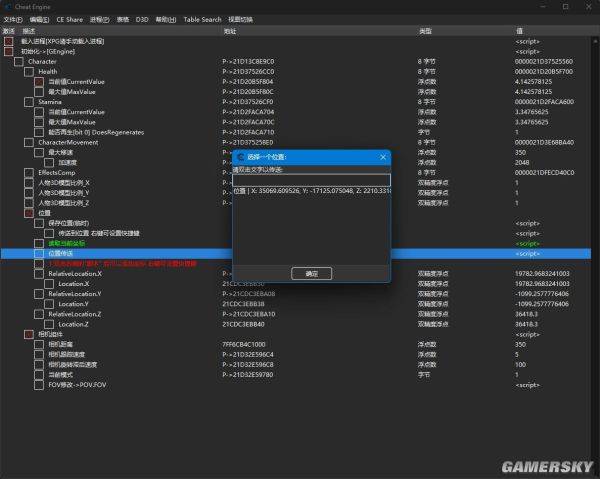This screenshot has width=600, height=479.
Task: Toggle the 载入进程 script checkbox
Action: [8, 41]
